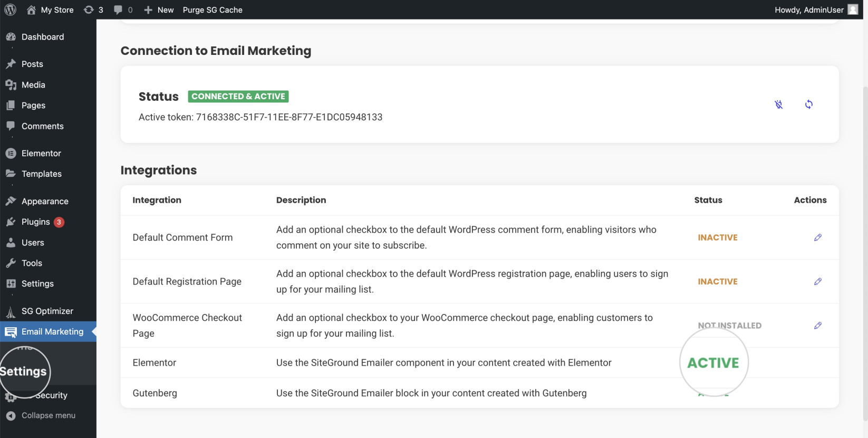Click the AdminUser avatar icon
The height and width of the screenshot is (438, 868).
pyautogui.click(x=853, y=9)
